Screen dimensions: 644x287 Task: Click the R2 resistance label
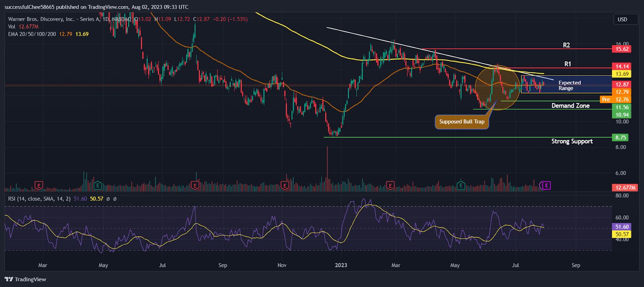point(566,45)
